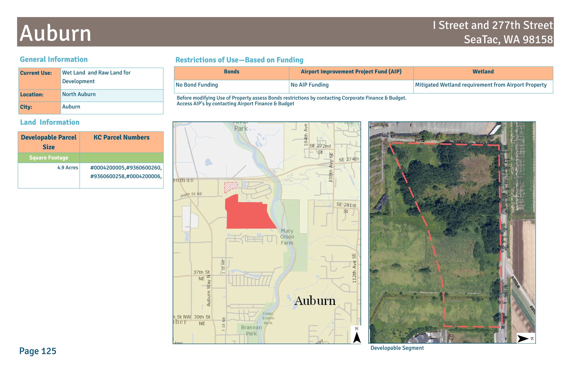Click the Developable Parcel Size header
Screen dimensions: 588x380
(49, 142)
